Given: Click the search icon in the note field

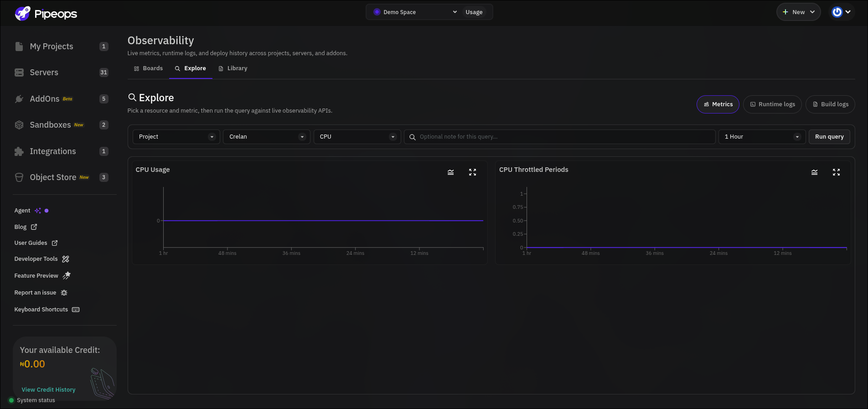Looking at the screenshot, I should pos(413,137).
